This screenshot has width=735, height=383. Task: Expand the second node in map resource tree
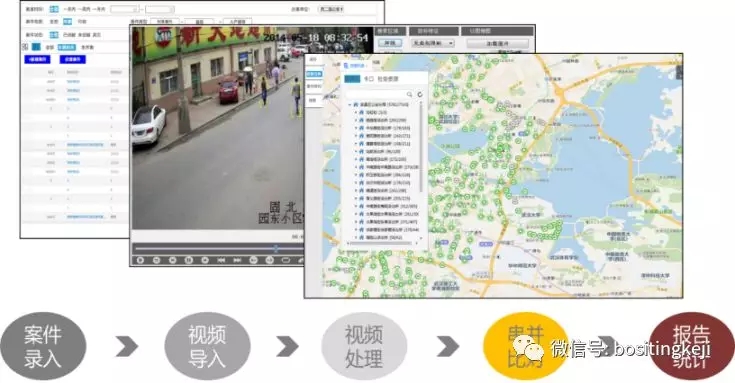click(355, 113)
